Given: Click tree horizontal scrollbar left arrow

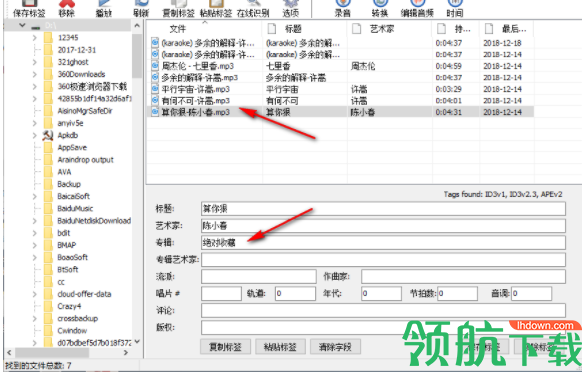Looking at the screenshot, I should [9, 353].
